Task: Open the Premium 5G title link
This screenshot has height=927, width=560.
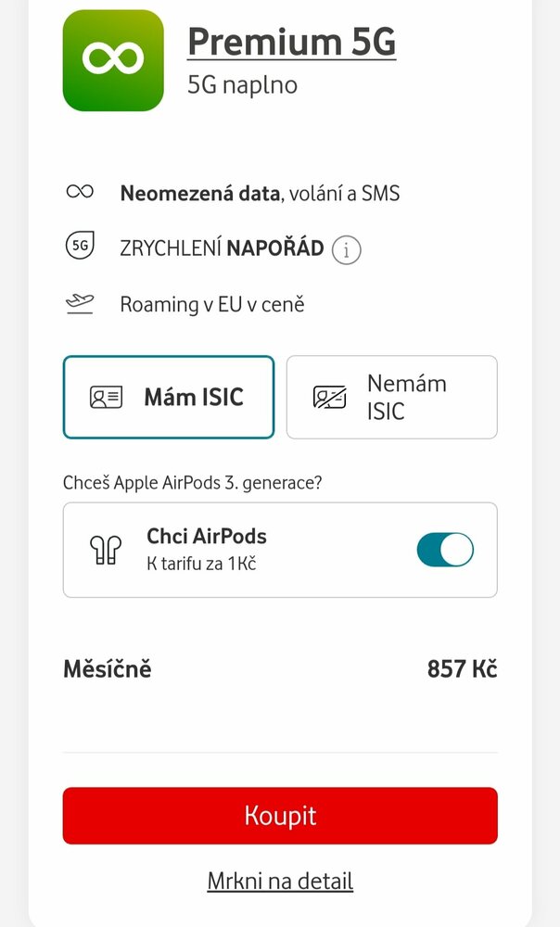Action: (291, 42)
